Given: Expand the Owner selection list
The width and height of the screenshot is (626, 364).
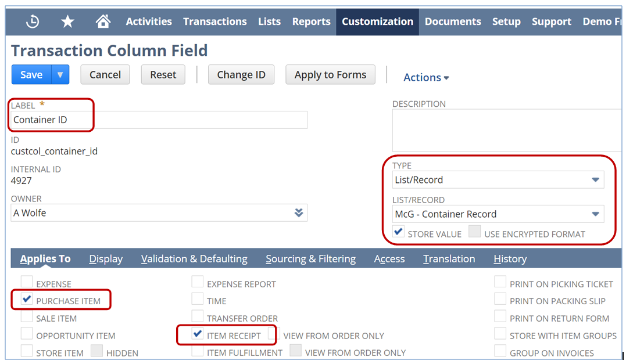Looking at the screenshot, I should point(298,213).
